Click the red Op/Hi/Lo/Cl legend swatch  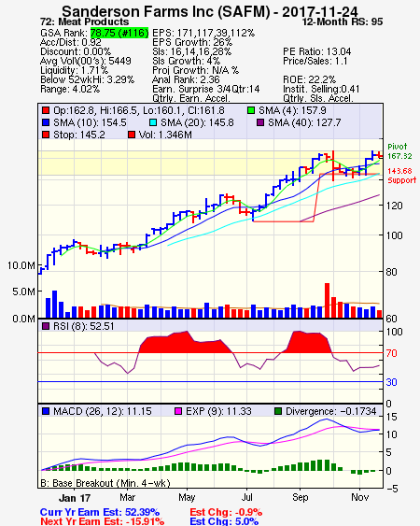(x=46, y=110)
